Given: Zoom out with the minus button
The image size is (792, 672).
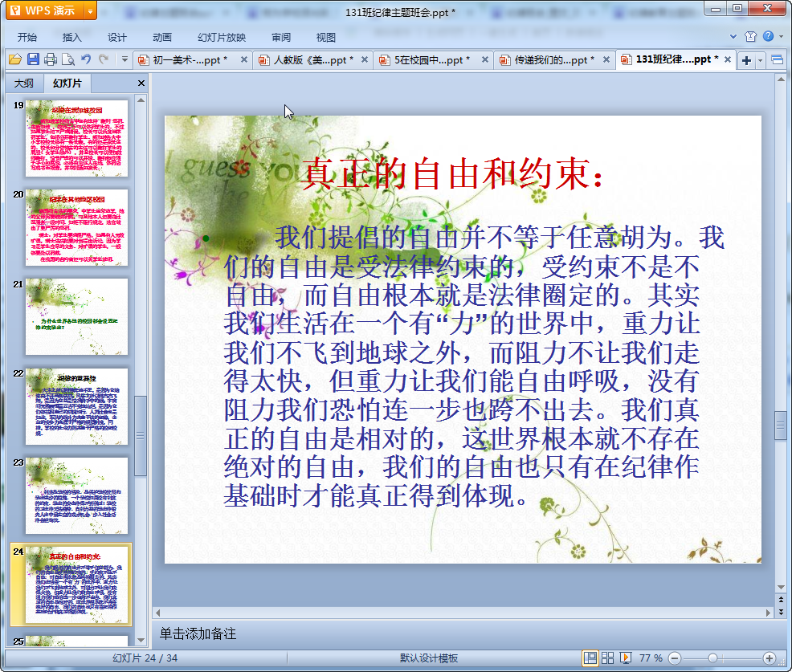Looking at the screenshot, I should tap(675, 658).
